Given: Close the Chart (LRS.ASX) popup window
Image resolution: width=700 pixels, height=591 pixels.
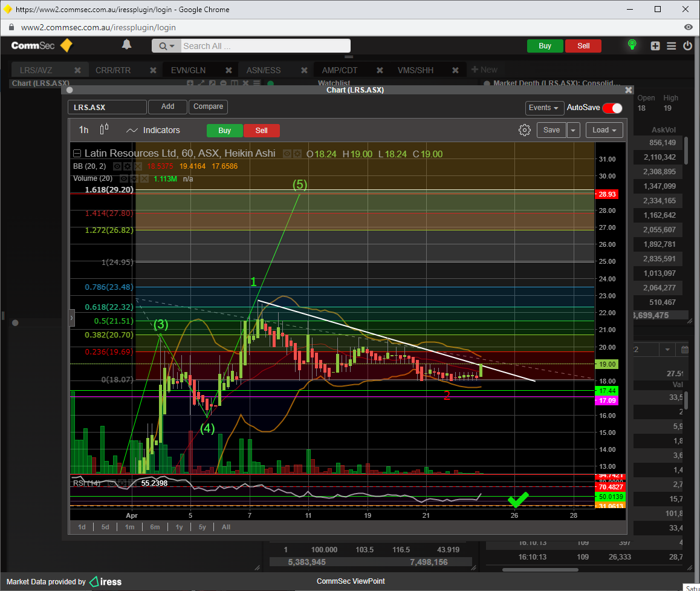Looking at the screenshot, I should coord(628,90).
